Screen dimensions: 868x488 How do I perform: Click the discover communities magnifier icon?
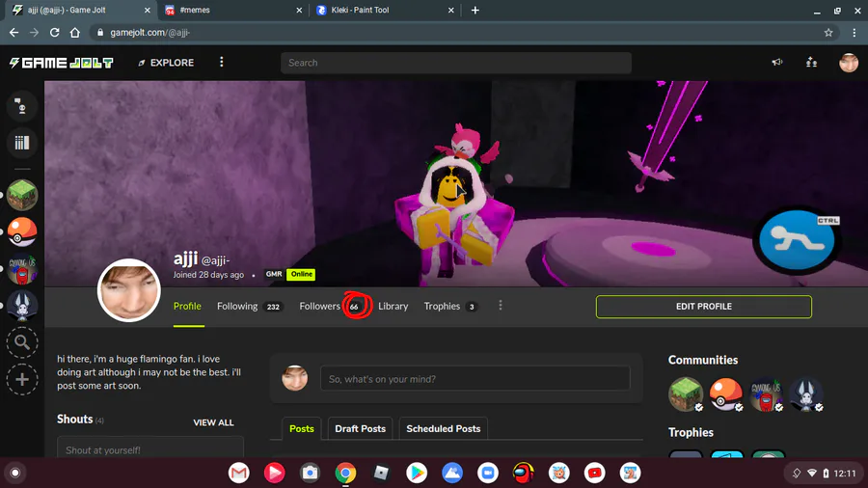(22, 342)
